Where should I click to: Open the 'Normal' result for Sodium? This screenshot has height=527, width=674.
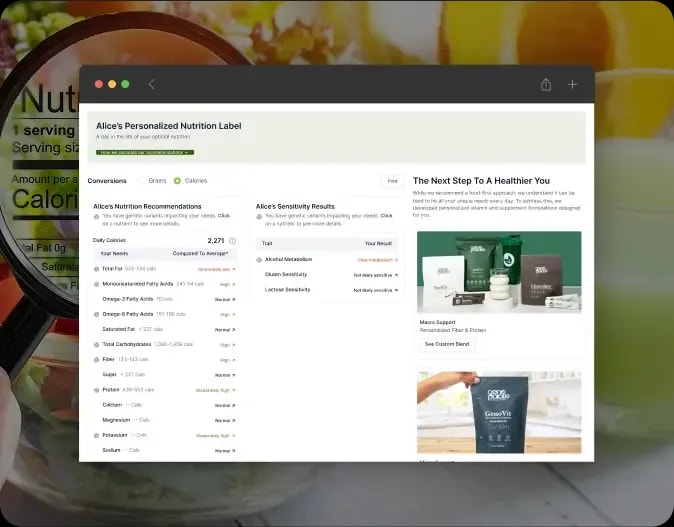tap(225, 451)
